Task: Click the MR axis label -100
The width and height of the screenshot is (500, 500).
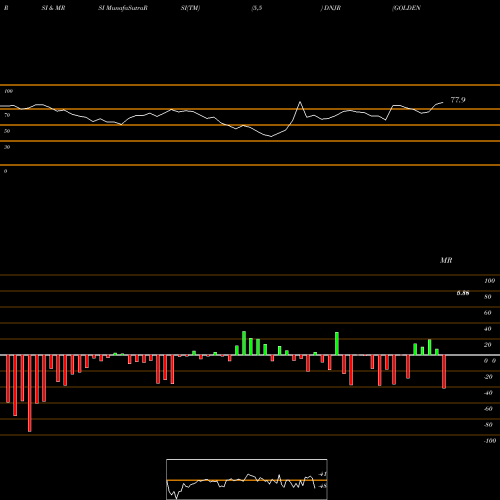Action: click(490, 441)
